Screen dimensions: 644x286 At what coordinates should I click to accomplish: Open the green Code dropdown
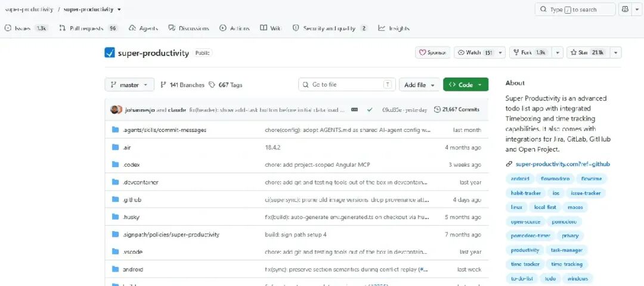tap(466, 85)
